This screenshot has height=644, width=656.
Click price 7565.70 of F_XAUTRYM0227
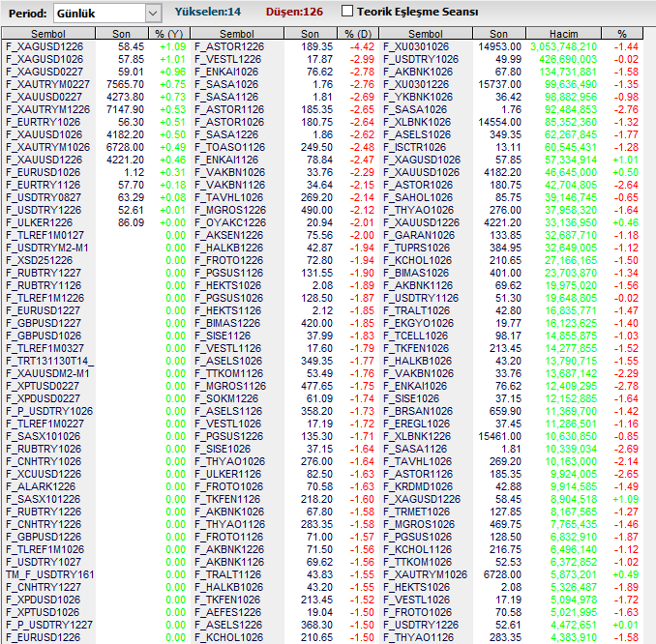[x=125, y=84]
